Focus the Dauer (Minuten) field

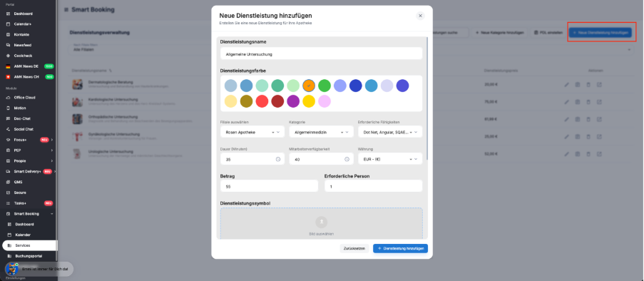tap(252, 158)
